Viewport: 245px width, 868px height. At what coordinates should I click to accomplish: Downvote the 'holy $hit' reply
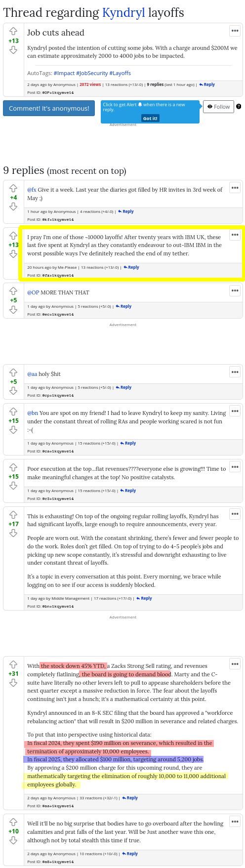13,391
